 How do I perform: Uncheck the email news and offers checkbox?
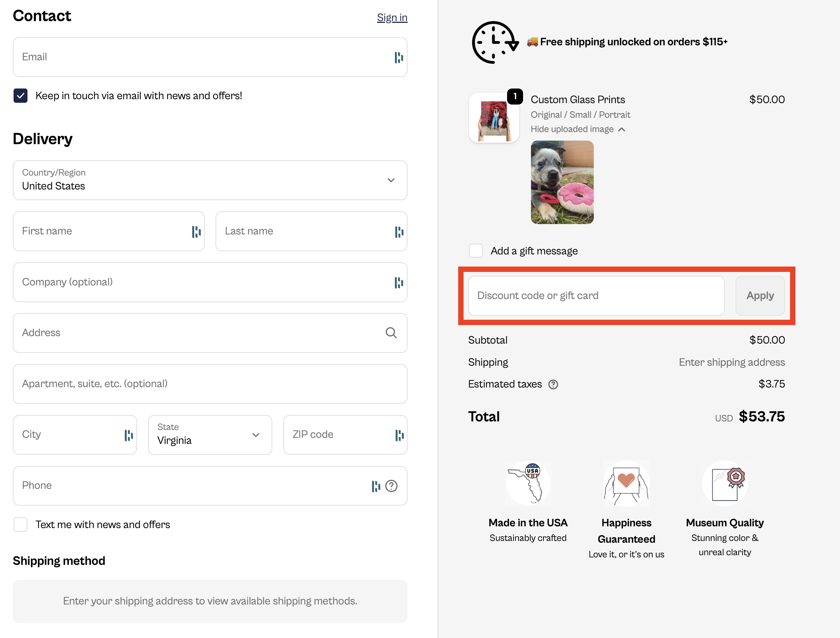20,96
